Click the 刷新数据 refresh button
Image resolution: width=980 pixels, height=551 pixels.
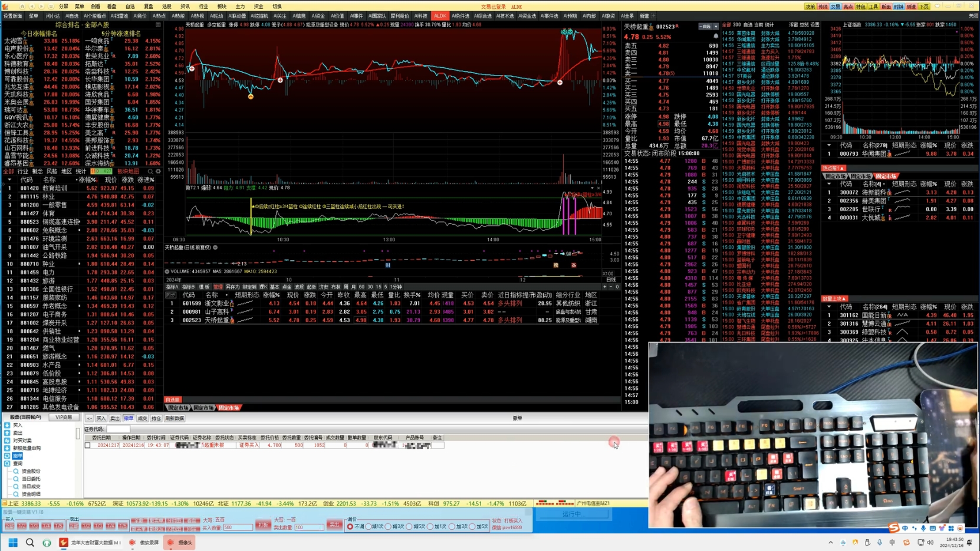pos(175,418)
